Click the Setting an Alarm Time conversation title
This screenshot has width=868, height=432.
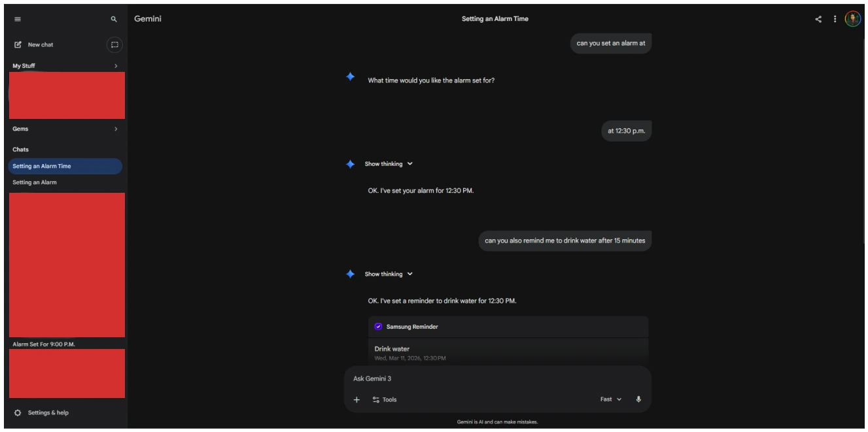[x=495, y=19]
